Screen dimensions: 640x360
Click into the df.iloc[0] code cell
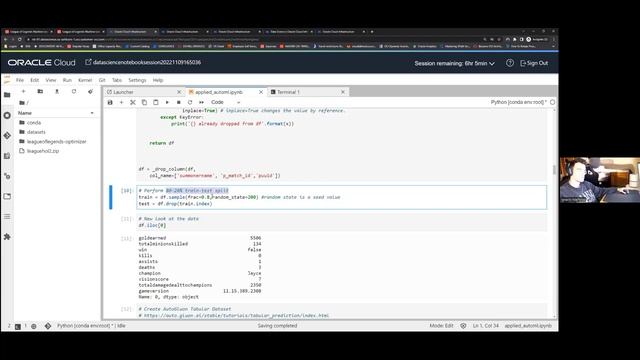342,222
